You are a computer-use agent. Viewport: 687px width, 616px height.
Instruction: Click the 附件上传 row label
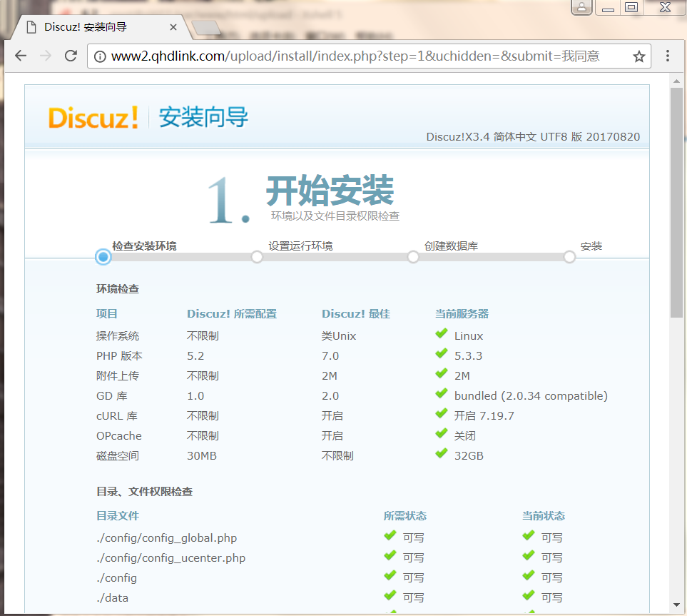118,375
